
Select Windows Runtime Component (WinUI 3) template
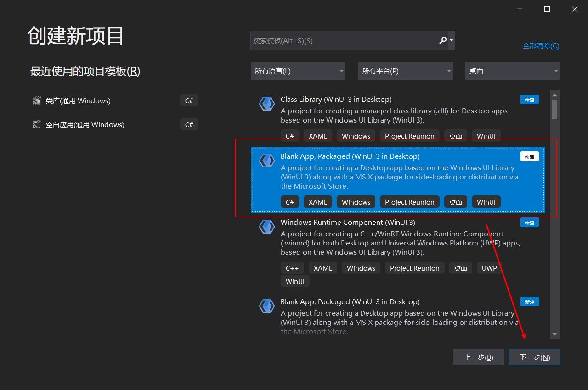click(x=398, y=253)
